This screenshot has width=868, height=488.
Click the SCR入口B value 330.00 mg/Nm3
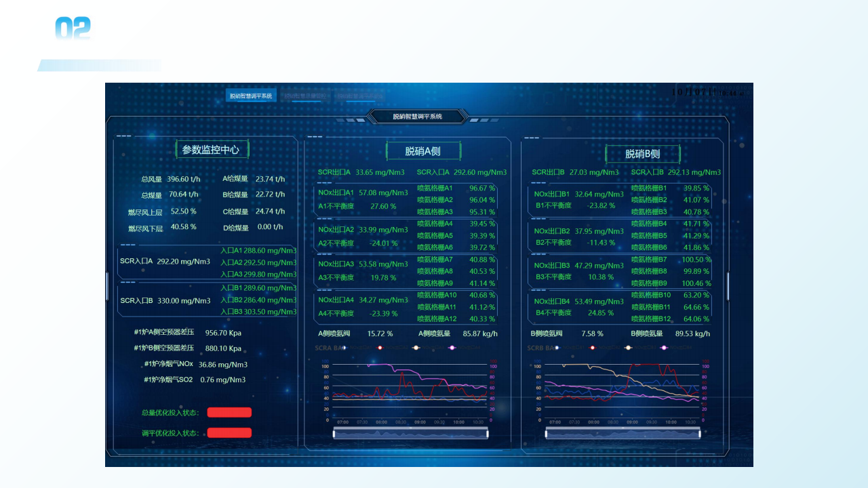click(184, 300)
